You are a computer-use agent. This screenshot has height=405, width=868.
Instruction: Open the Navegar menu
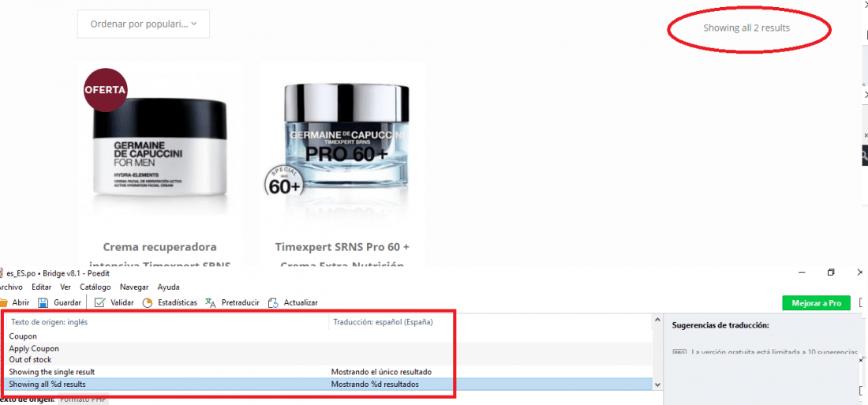pyautogui.click(x=134, y=287)
